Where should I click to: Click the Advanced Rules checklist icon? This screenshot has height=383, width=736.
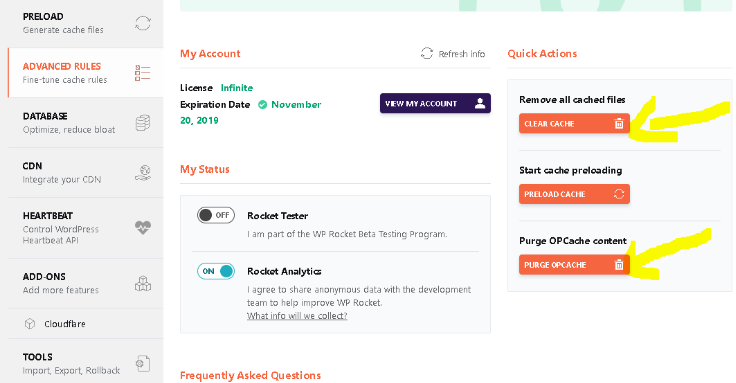pyautogui.click(x=143, y=73)
